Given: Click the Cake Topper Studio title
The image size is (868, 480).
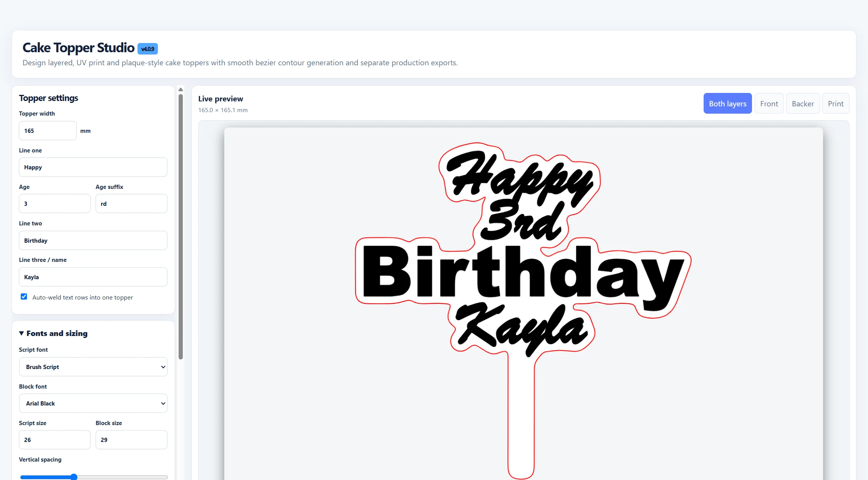Looking at the screenshot, I should pos(78,48).
